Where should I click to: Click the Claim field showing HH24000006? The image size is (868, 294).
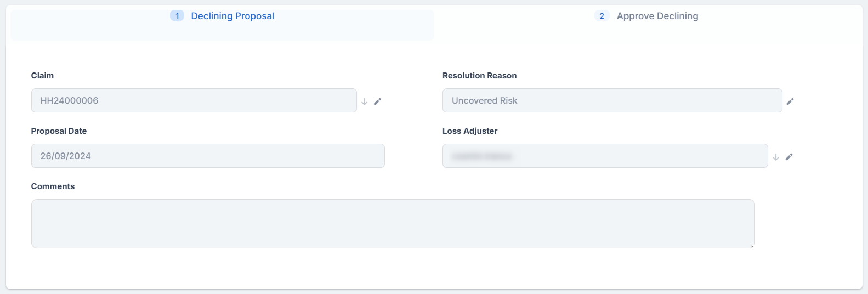194,101
